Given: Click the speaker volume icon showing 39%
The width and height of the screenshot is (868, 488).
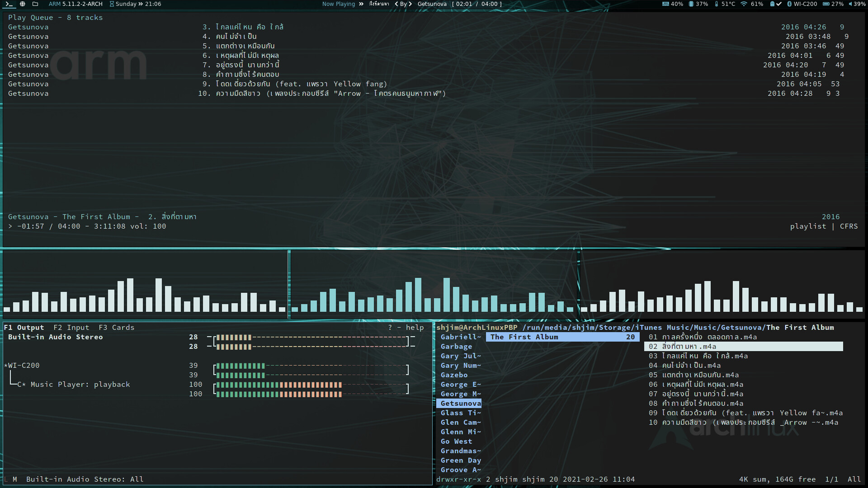Looking at the screenshot, I should click(850, 4).
